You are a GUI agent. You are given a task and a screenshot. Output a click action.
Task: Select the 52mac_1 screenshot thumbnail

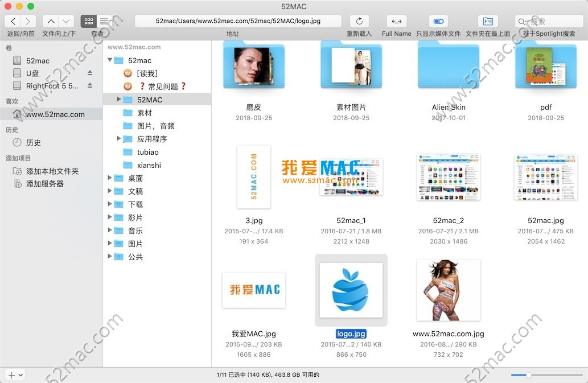tap(351, 177)
